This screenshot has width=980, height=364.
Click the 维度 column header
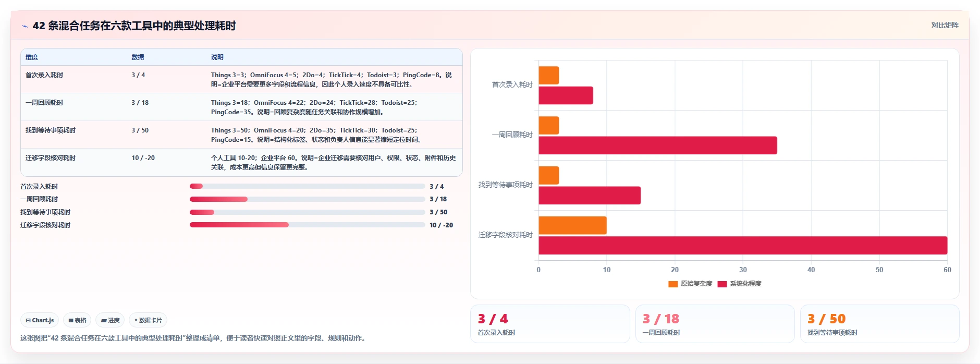tap(32, 57)
